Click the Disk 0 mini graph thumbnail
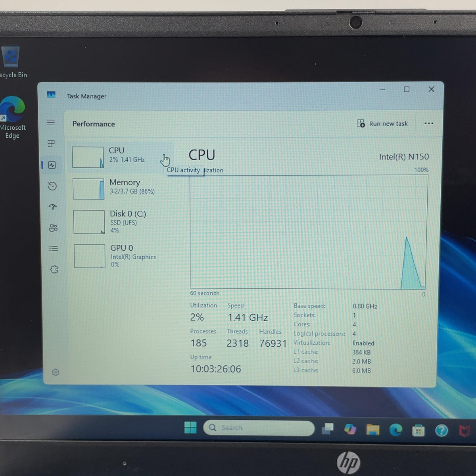 (89, 222)
